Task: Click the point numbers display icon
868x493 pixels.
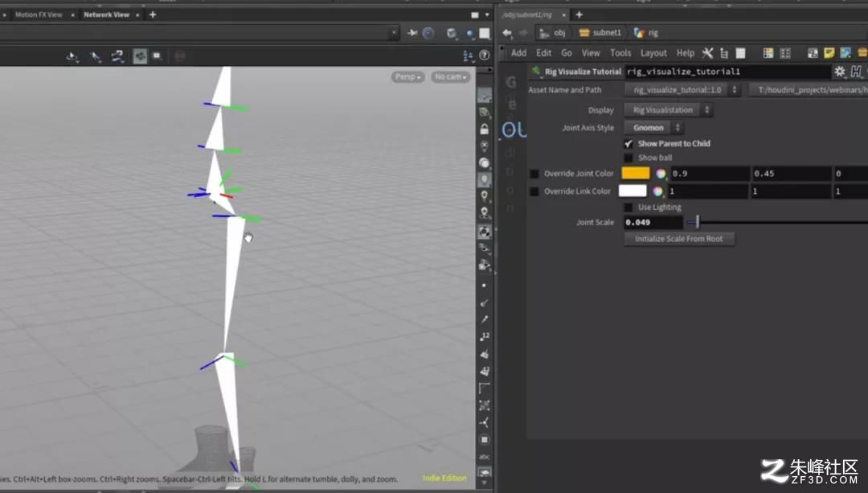Action: click(x=485, y=336)
